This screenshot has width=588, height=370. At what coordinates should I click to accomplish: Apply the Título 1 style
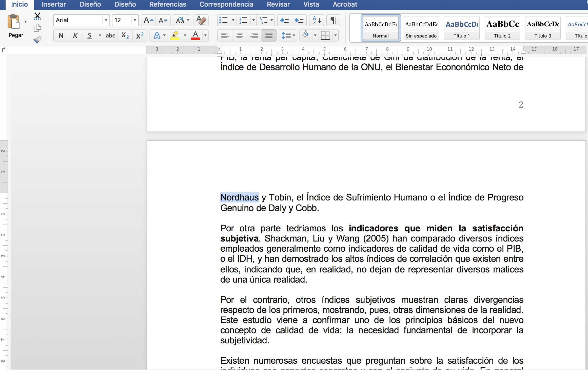pos(462,28)
